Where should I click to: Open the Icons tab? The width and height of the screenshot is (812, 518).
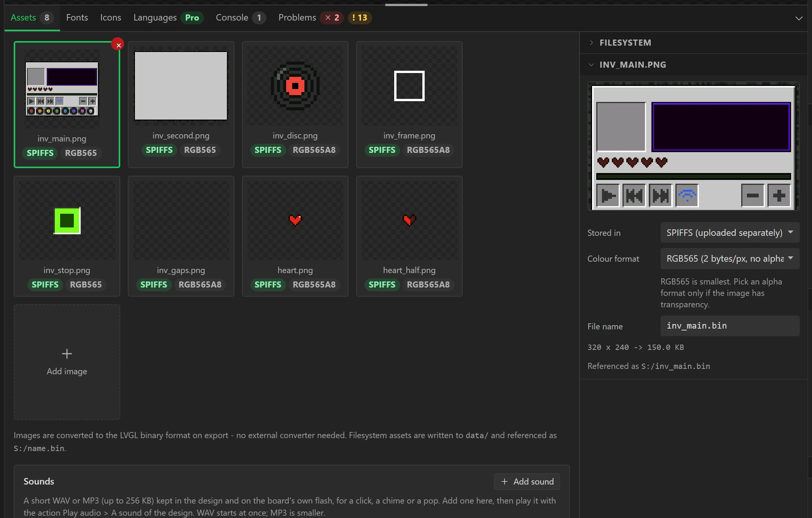(x=111, y=17)
